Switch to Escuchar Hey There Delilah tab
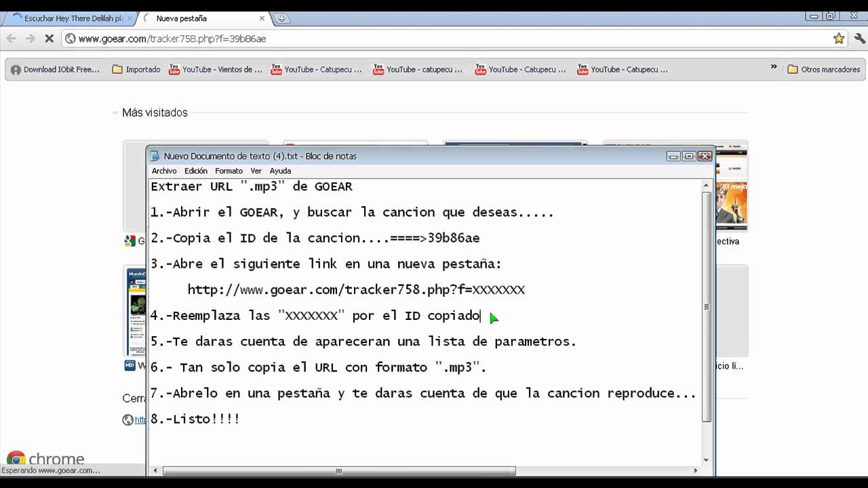This screenshot has width=868, height=488. coord(68,18)
